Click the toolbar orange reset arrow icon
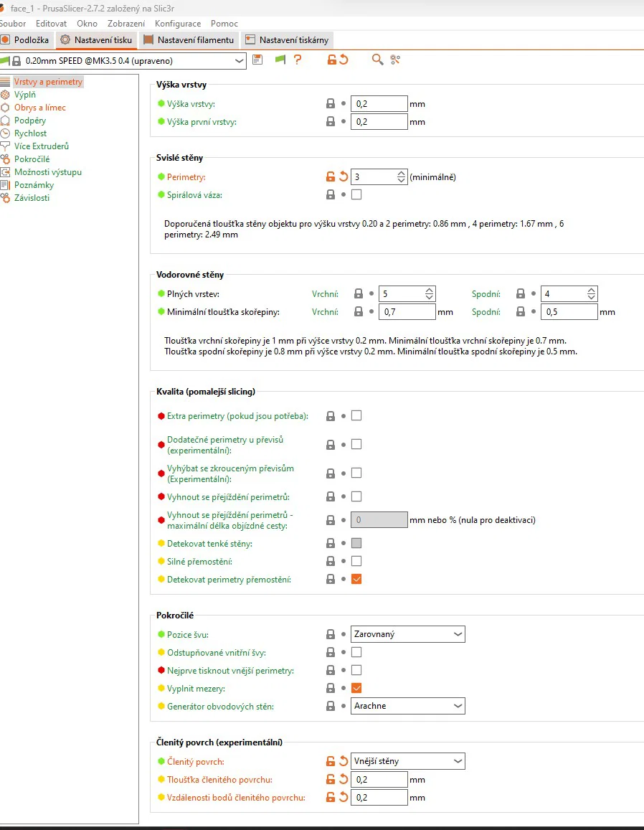This screenshot has height=830, width=644. click(344, 60)
